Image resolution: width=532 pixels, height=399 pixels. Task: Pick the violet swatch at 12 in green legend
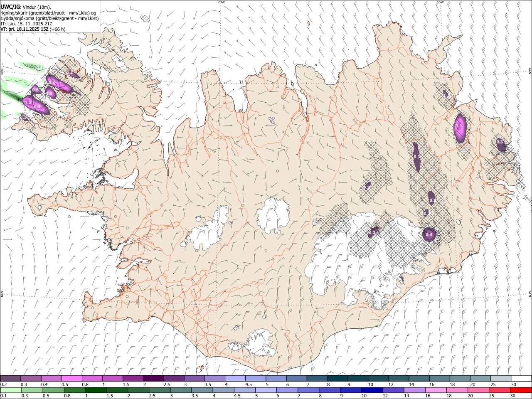(393, 390)
